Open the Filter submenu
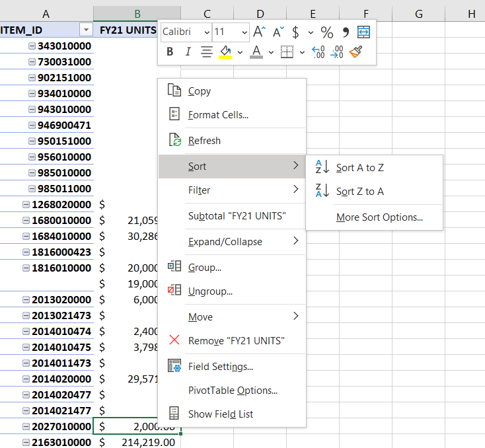Screen dimensions: 485x448 pos(232,190)
